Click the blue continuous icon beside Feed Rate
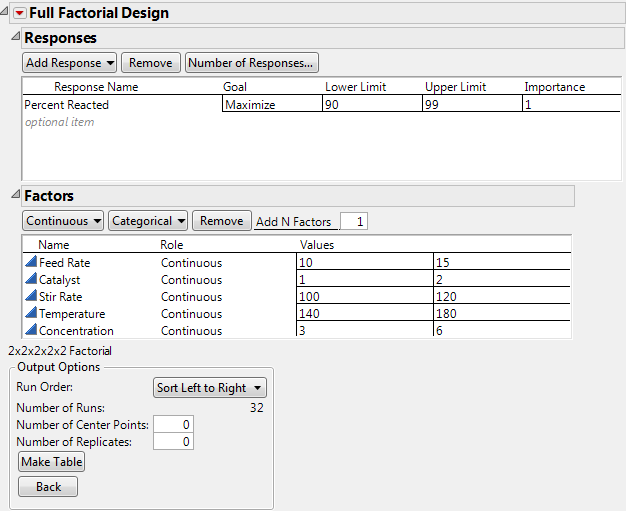The width and height of the screenshot is (626, 511). 29,263
